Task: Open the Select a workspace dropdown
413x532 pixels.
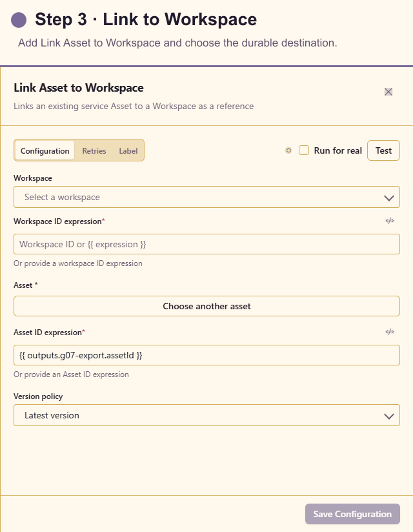Action: [x=207, y=197]
